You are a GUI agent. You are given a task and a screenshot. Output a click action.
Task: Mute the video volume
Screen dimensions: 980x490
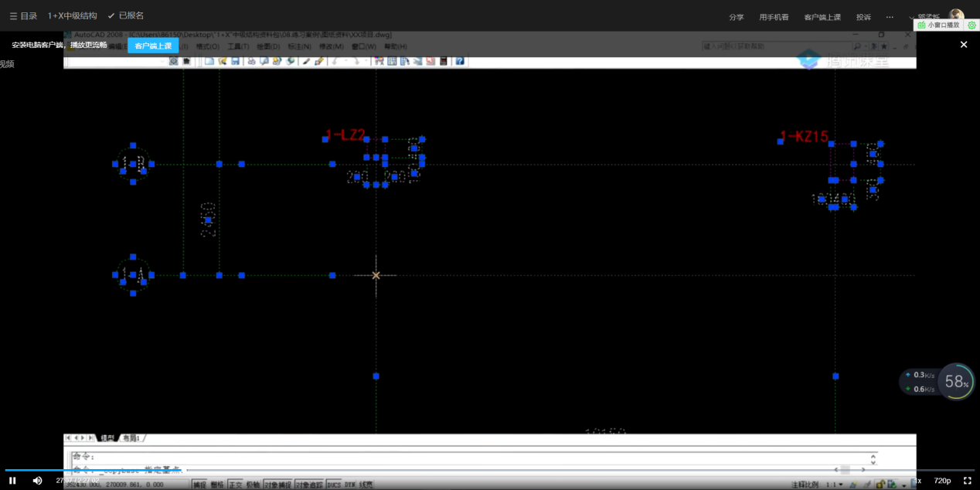pyautogui.click(x=37, y=481)
